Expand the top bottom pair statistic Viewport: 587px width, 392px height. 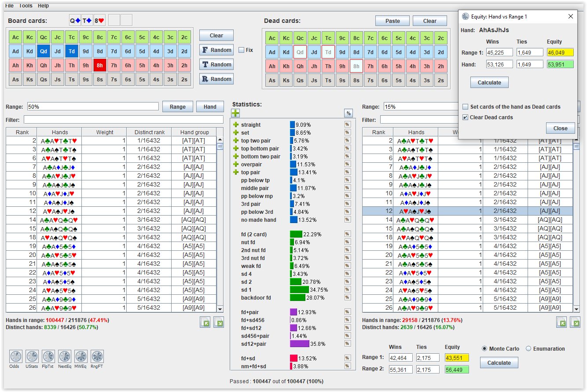pos(236,149)
